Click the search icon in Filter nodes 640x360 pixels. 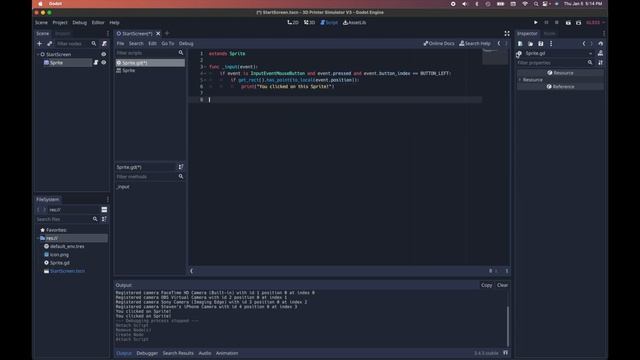click(94, 43)
